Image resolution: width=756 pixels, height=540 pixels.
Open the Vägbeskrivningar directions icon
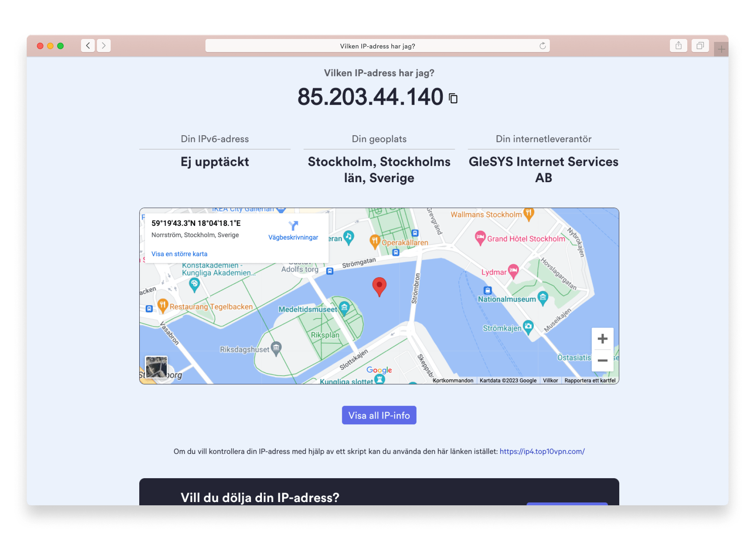tap(293, 226)
